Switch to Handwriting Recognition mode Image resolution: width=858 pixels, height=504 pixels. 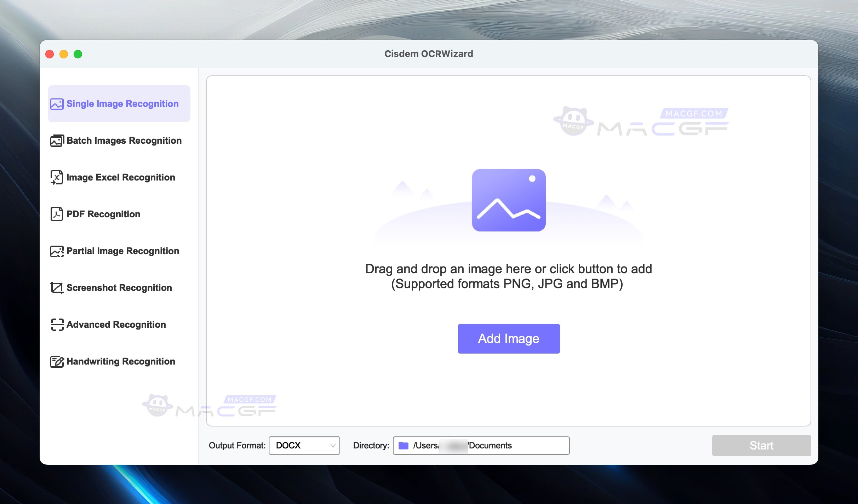click(x=120, y=361)
